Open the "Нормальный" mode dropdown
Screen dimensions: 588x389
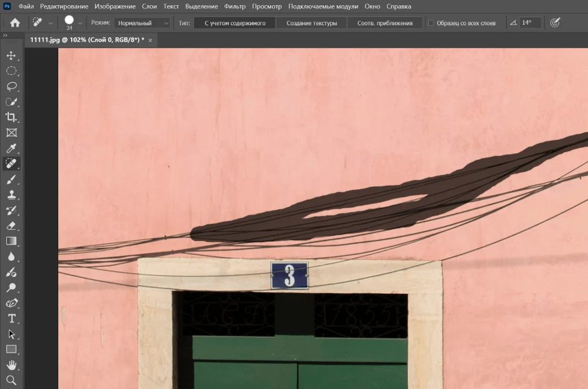(142, 23)
